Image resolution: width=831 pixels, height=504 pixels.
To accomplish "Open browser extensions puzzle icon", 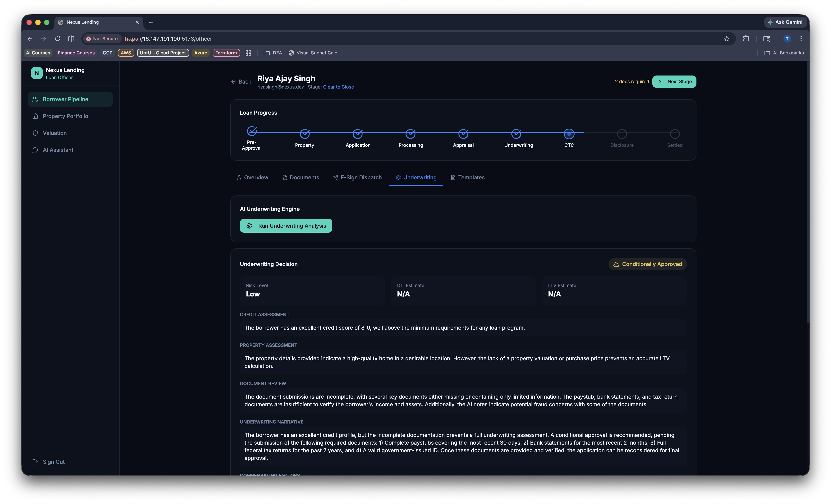I will 746,39.
